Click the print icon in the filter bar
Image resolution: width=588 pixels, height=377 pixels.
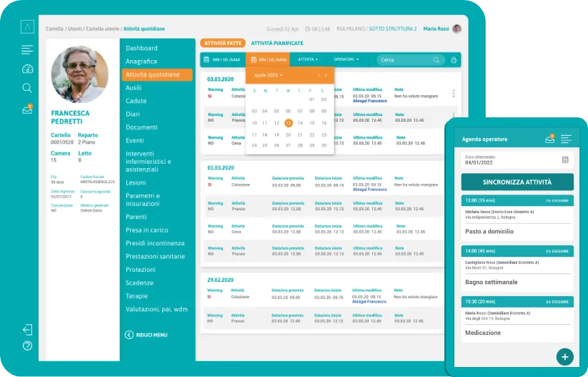click(454, 60)
